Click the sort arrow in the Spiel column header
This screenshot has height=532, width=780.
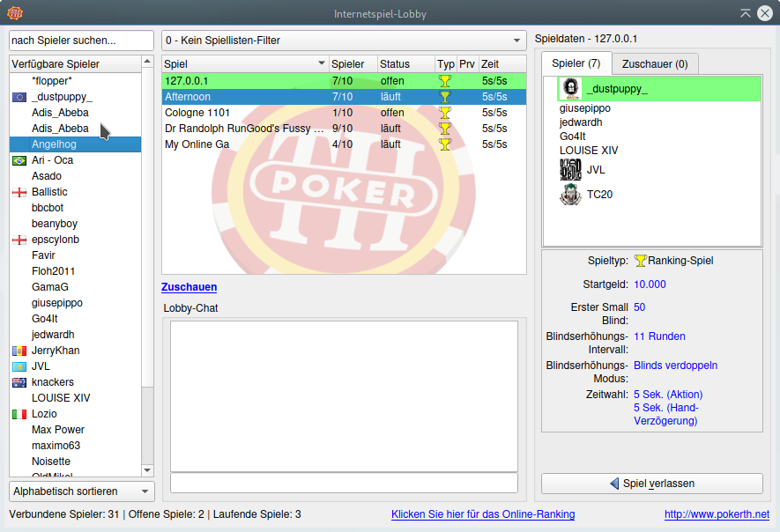pyautogui.click(x=322, y=63)
